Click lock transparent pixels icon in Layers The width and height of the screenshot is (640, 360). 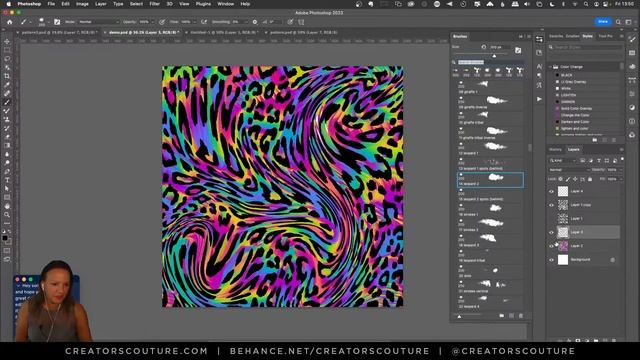pyautogui.click(x=561, y=179)
